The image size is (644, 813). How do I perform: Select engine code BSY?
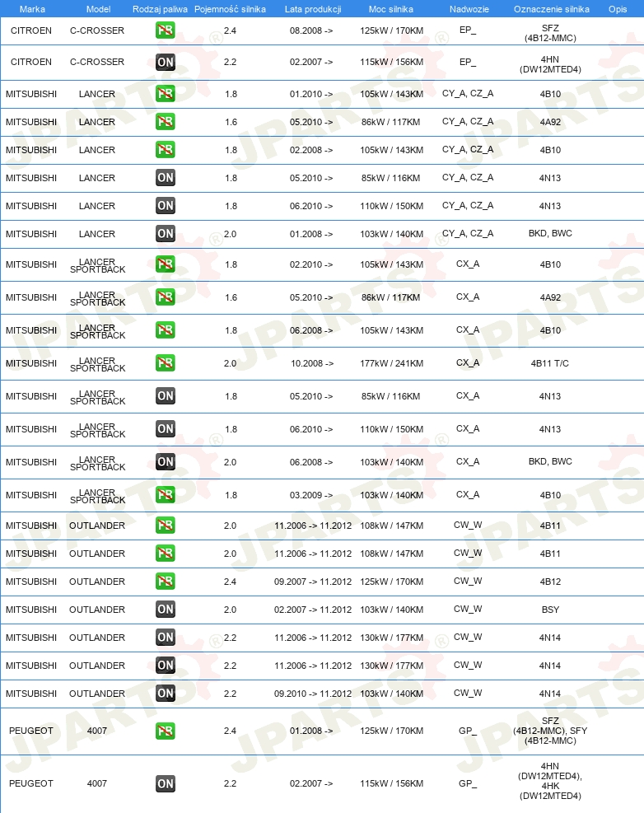[x=550, y=610]
